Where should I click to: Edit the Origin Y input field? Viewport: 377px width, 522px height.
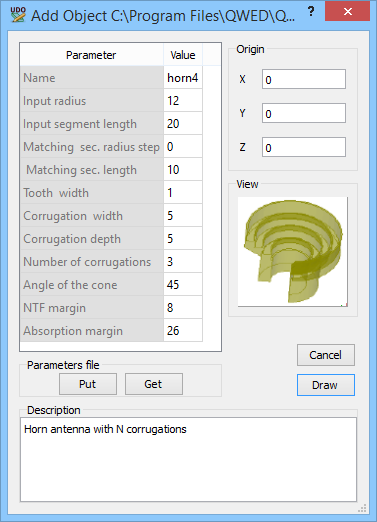(304, 113)
